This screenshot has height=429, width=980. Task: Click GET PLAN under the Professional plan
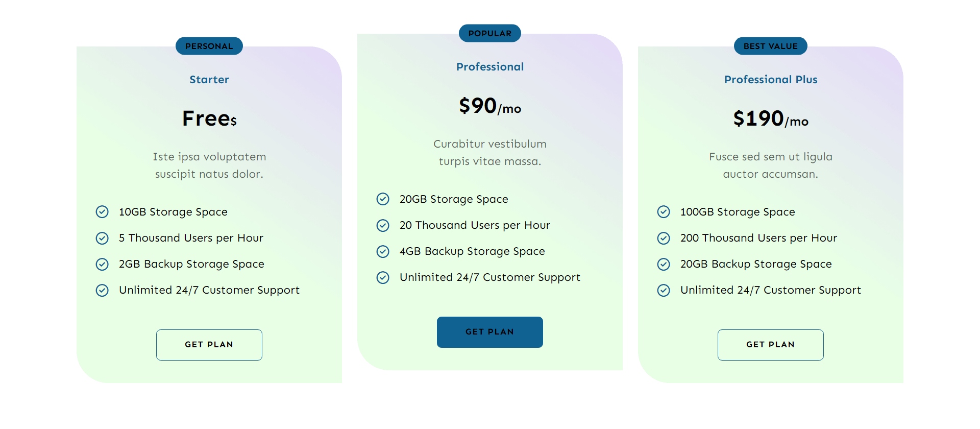[489, 332]
